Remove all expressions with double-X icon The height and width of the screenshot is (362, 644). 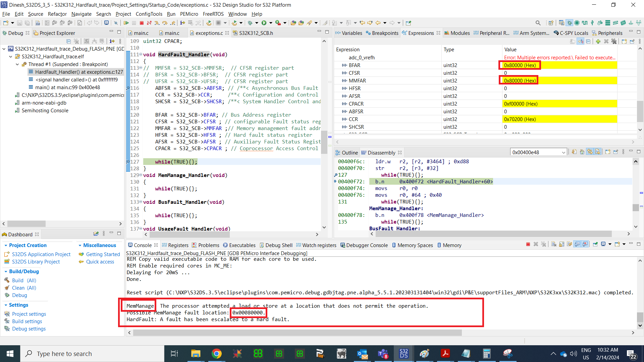pos(614,41)
